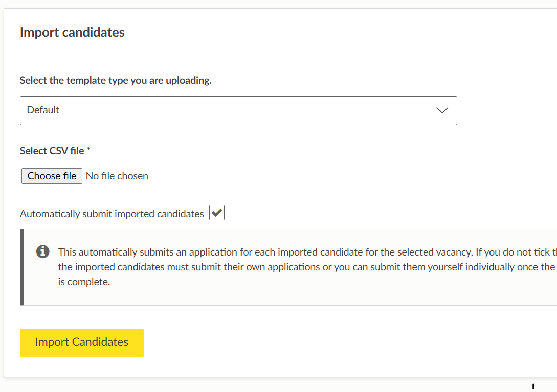Click the 'Import candidates' heading
The width and height of the screenshot is (557, 392).
[x=72, y=32]
